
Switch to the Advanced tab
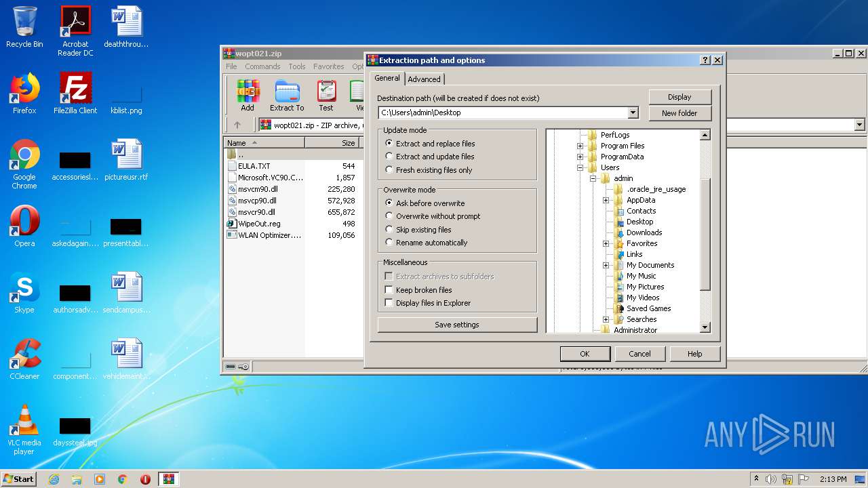(424, 79)
